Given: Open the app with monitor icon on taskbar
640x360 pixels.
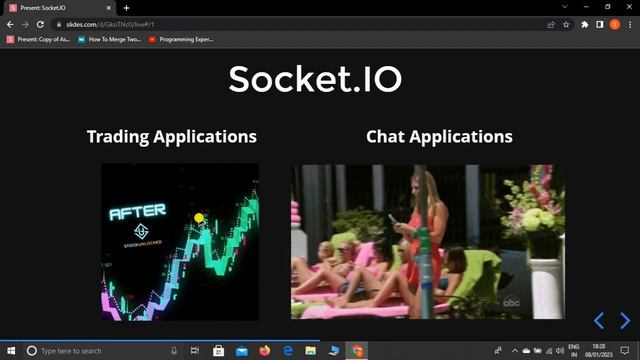Looking at the screenshot, I should [334, 351].
